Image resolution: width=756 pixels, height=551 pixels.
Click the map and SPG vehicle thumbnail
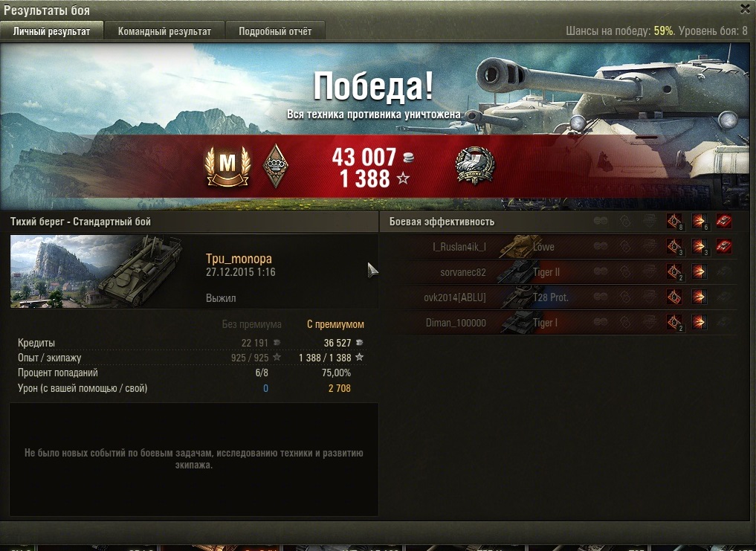(97, 271)
